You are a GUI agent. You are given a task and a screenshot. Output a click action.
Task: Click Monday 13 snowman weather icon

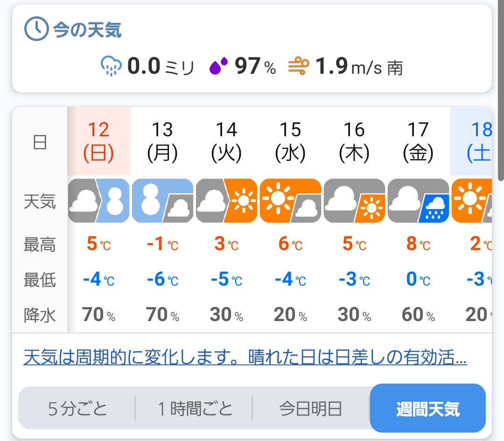162,201
